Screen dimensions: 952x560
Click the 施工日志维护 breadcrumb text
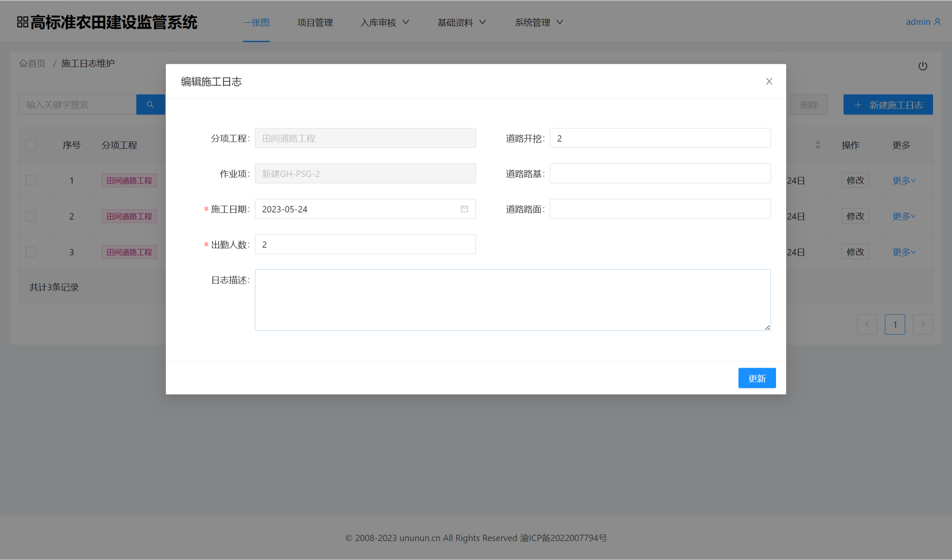(x=88, y=63)
